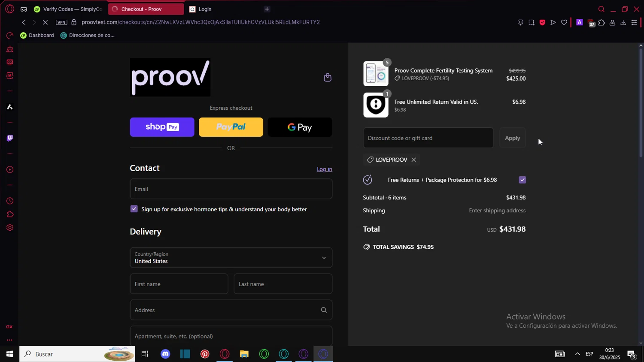Open extensions cube in toolbar
Image resolution: width=644 pixels, height=362 pixels.
tap(601, 22)
